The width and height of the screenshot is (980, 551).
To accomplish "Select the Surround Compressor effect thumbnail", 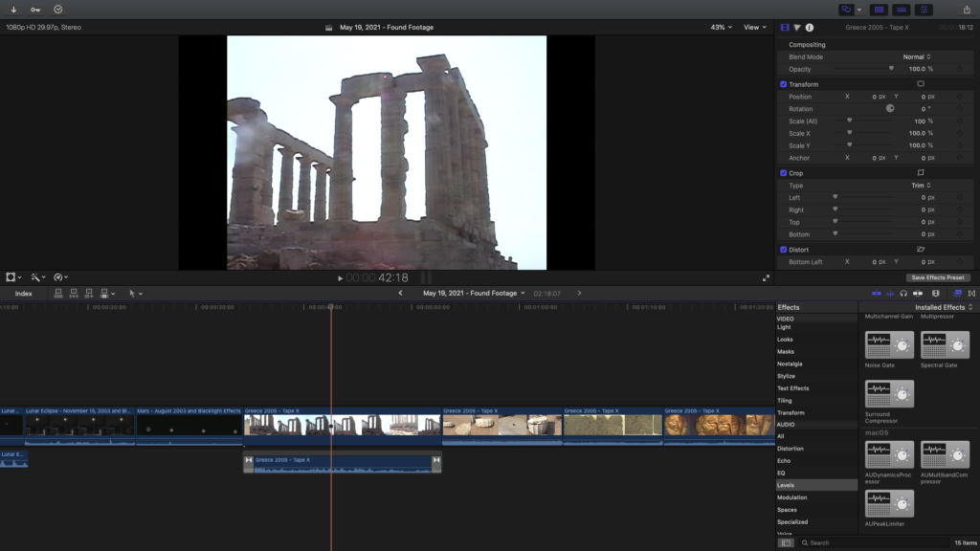I will coord(889,393).
